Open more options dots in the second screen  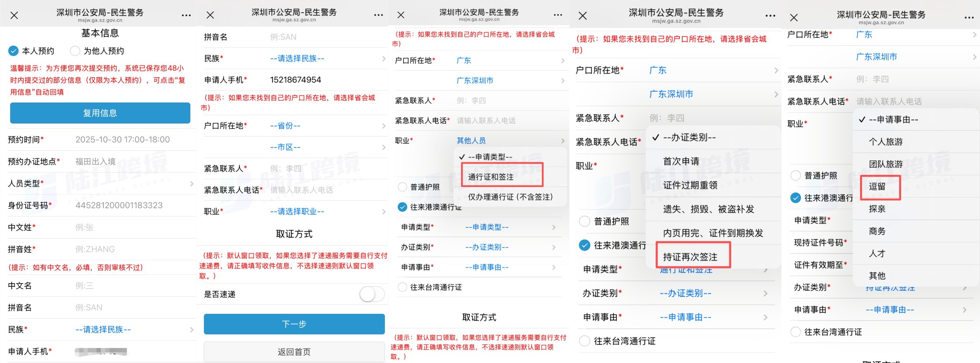click(x=378, y=15)
